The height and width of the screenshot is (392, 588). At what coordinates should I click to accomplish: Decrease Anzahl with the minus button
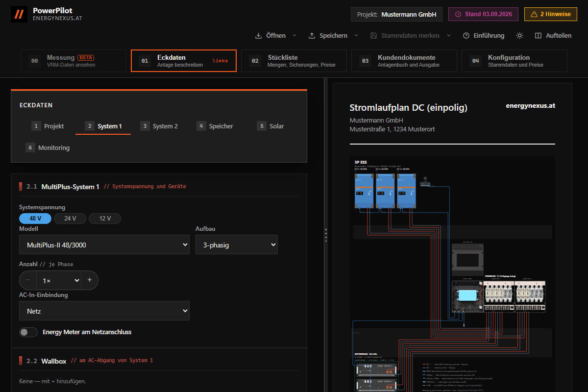28,280
